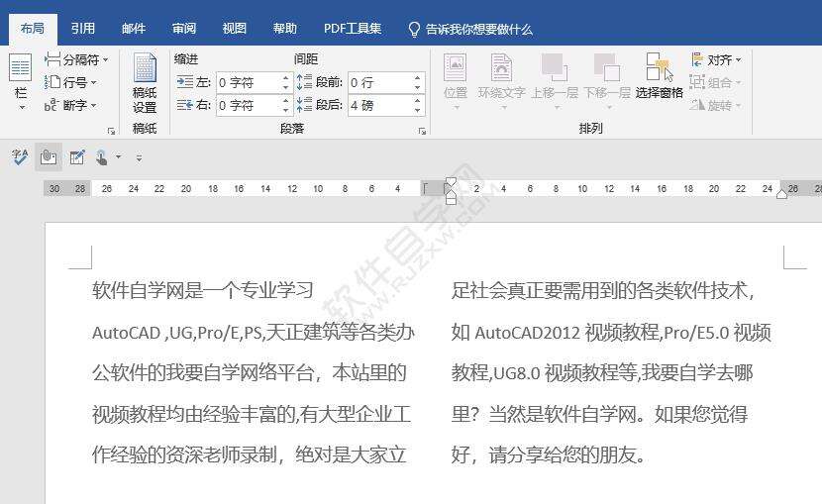The image size is (822, 504).
Task: Click the line 如 AutoCAD2012 视频教程
Action: tap(611, 332)
